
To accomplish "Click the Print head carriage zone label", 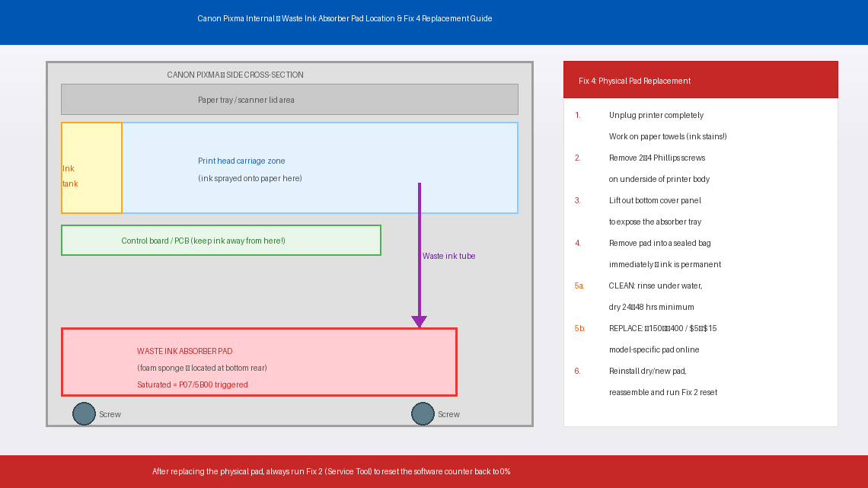I will [x=241, y=161].
